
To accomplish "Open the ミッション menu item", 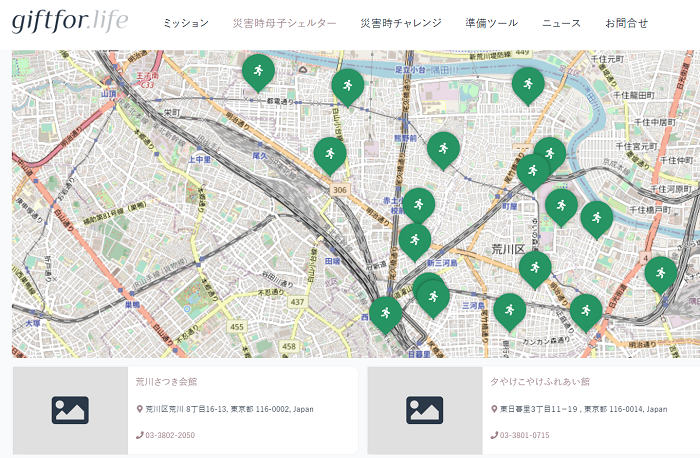I will point(186,23).
